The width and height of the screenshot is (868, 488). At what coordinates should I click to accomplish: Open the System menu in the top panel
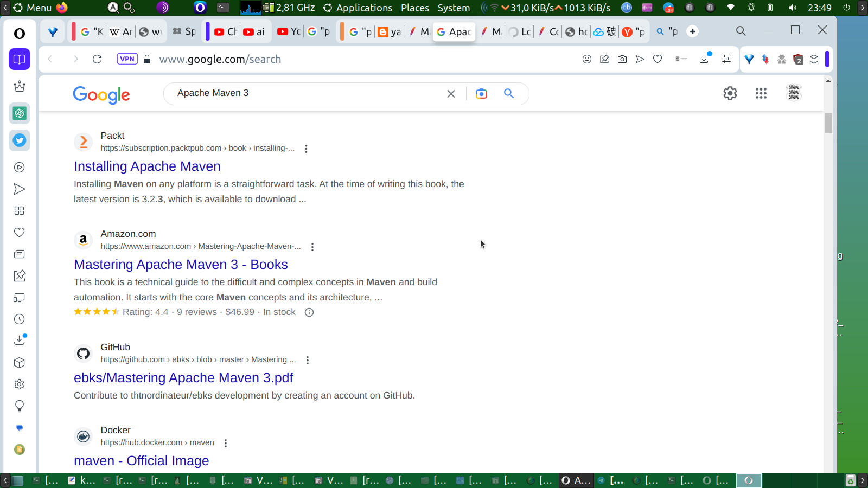(454, 8)
